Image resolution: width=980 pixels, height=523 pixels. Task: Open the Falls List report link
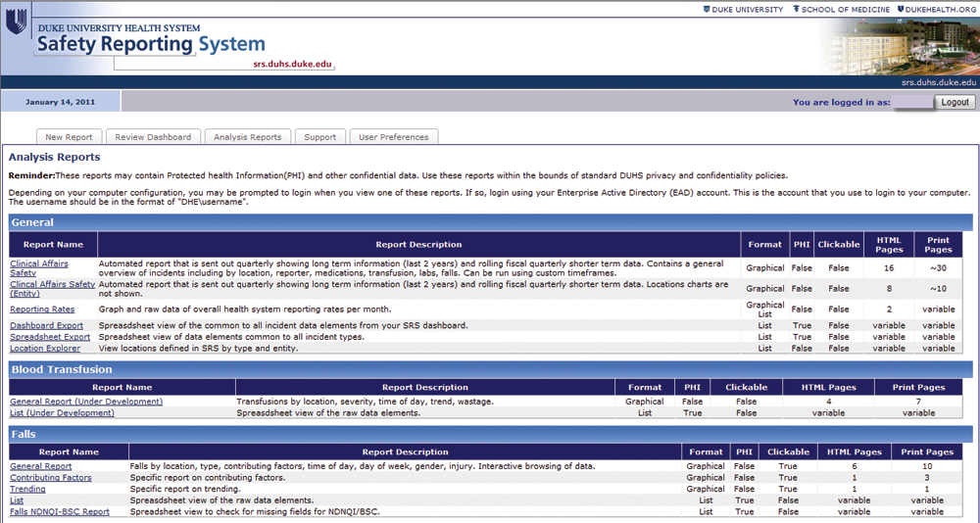coord(17,499)
